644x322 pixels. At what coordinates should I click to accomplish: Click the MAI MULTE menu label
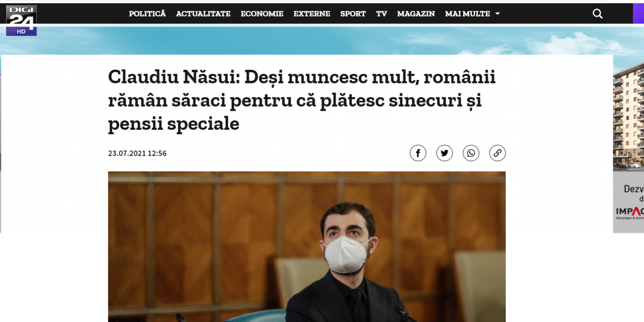coord(467,14)
